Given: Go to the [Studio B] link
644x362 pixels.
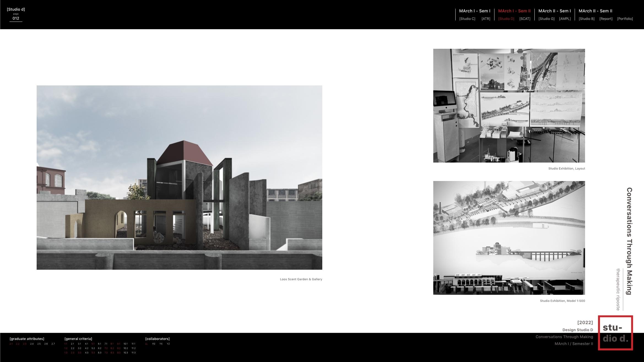Looking at the screenshot, I should 586,19.
